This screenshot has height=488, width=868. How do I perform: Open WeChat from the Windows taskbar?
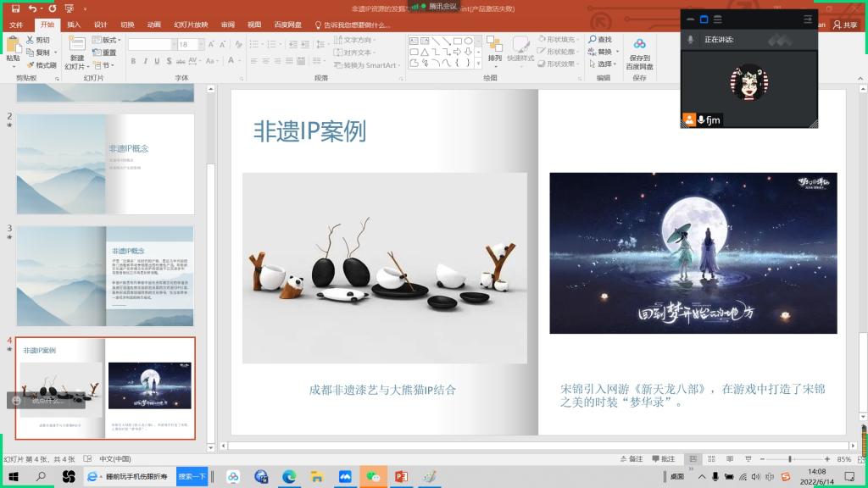click(x=372, y=477)
